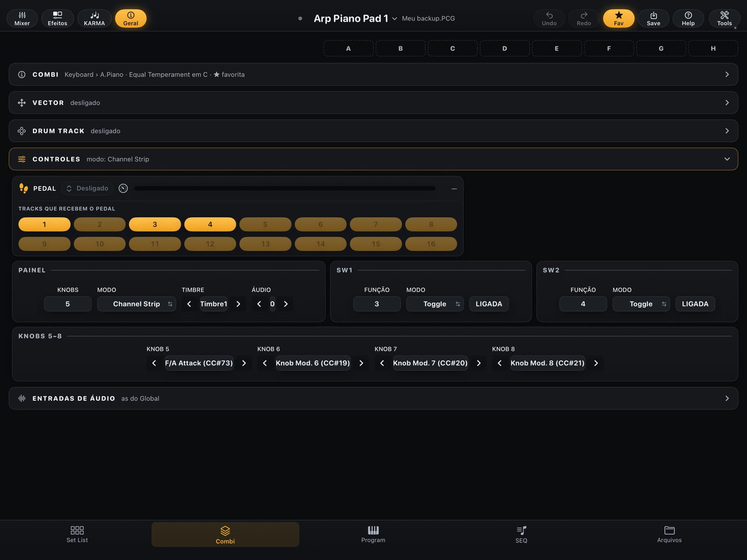
Task: Click the audio waveform icon
Action: point(22,398)
